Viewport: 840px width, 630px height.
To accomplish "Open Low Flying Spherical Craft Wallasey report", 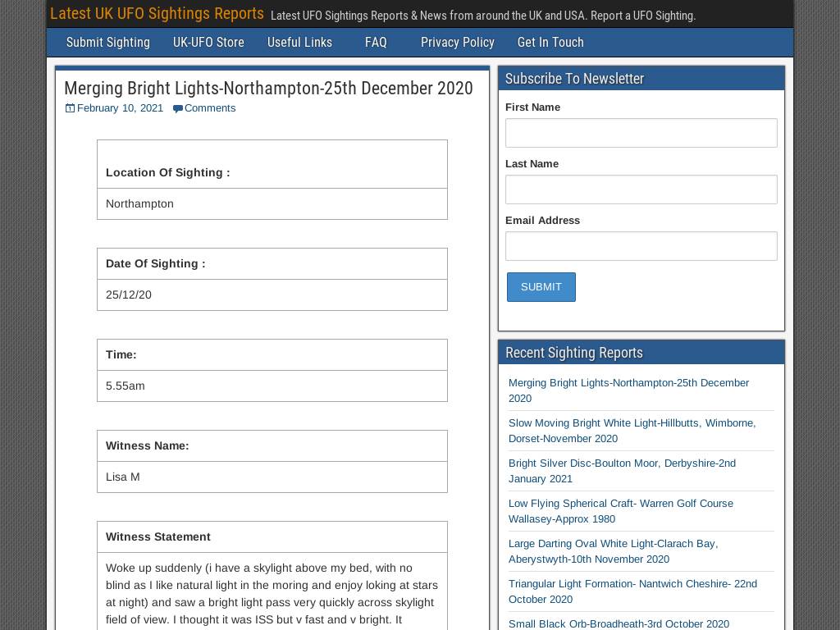I will point(621,511).
